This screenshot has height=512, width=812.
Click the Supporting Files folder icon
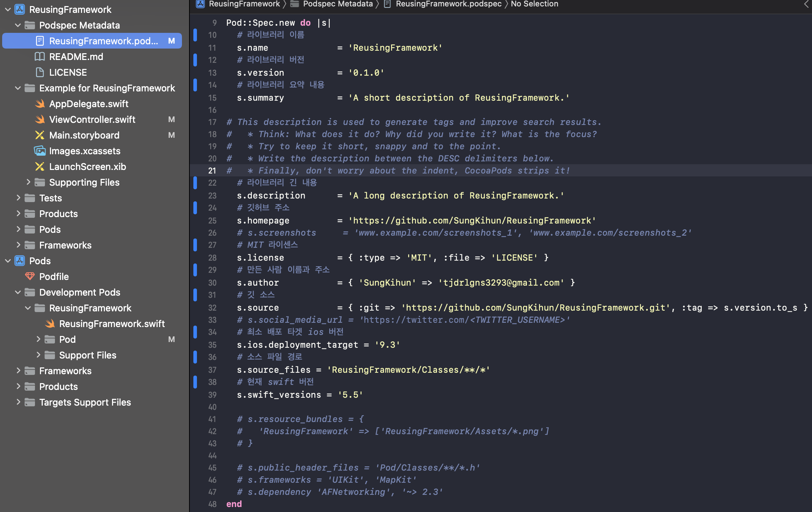click(x=40, y=182)
